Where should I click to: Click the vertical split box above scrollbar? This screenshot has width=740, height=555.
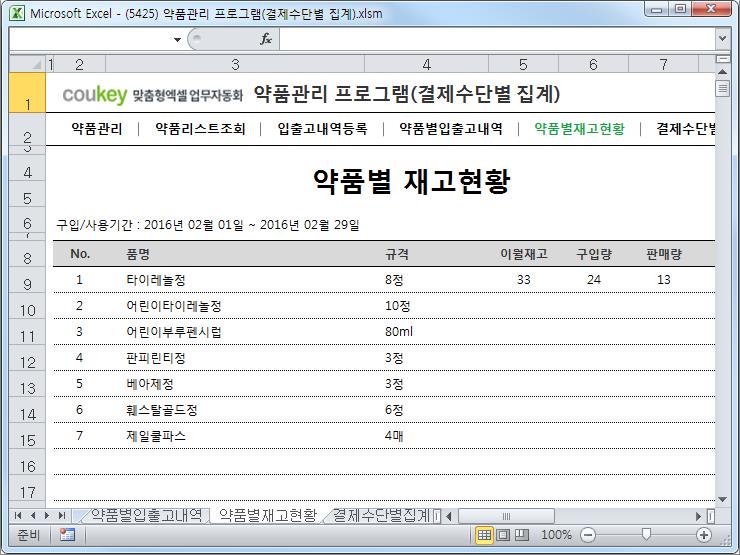722,59
